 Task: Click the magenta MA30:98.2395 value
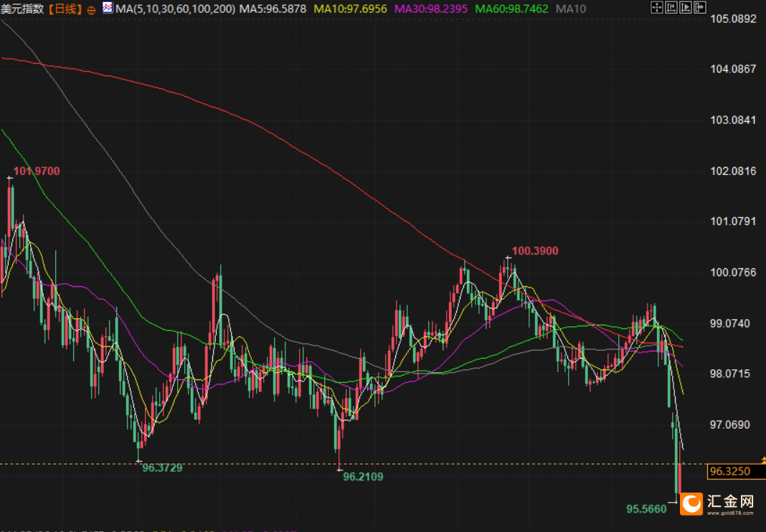coord(431,9)
